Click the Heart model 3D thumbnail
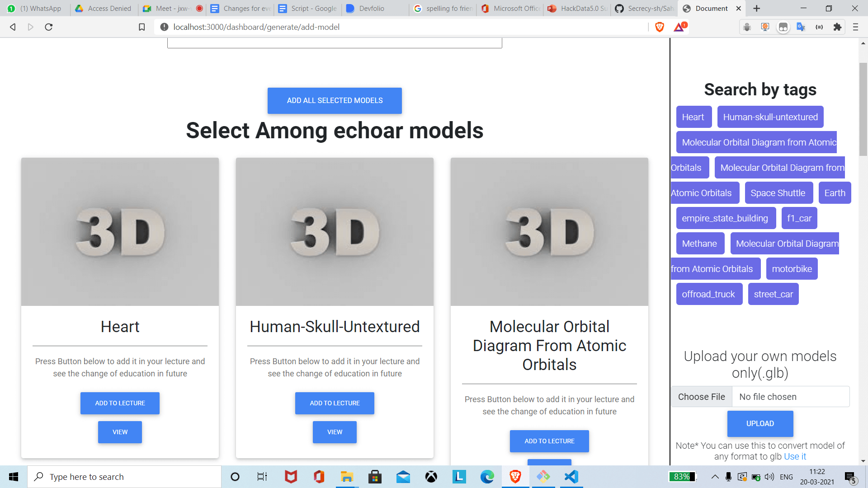This screenshot has height=488, width=868. tap(120, 232)
